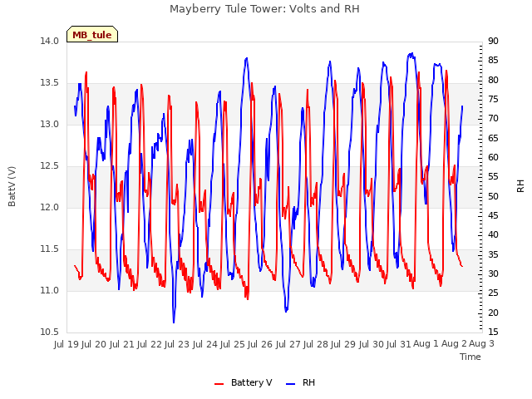The width and height of the screenshot is (532, 399).
Task: Click the 10.5 left axis tick label
Action: [x=49, y=332]
